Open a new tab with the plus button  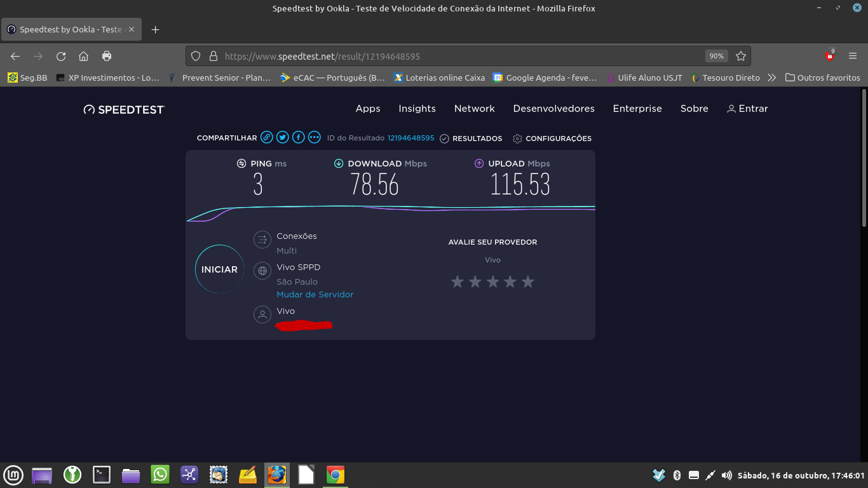155,29
